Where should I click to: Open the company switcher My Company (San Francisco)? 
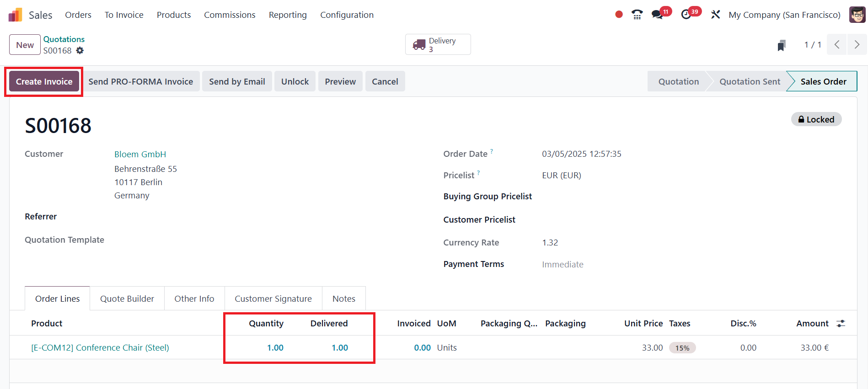[x=784, y=15]
